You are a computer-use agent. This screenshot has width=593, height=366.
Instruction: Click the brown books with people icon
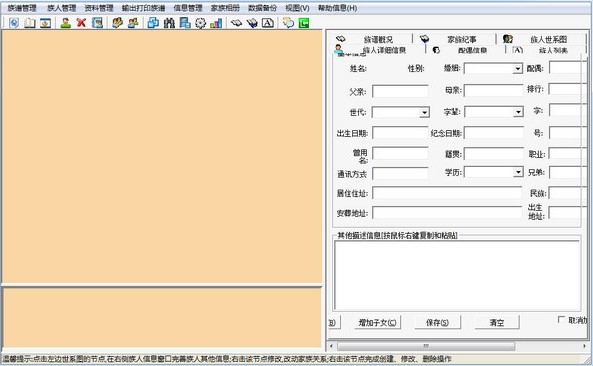(x=117, y=23)
